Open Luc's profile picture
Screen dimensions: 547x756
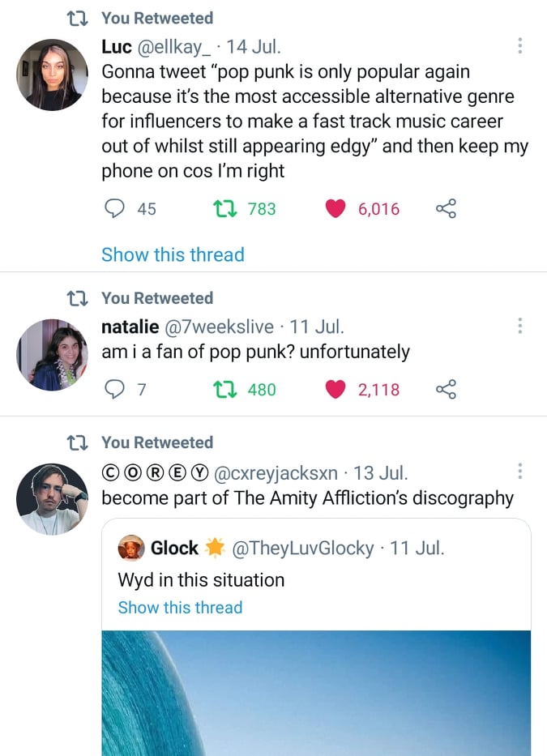pos(52,75)
